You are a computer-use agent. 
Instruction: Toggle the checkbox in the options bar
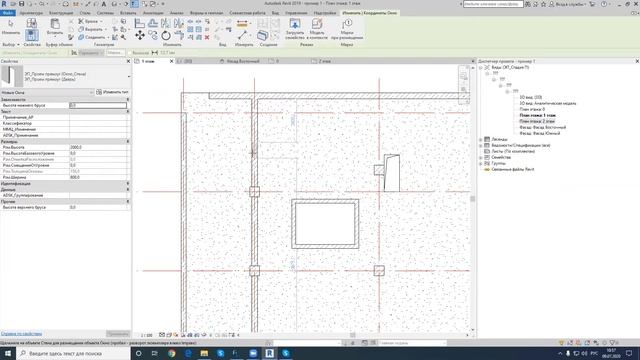(x=130, y=53)
